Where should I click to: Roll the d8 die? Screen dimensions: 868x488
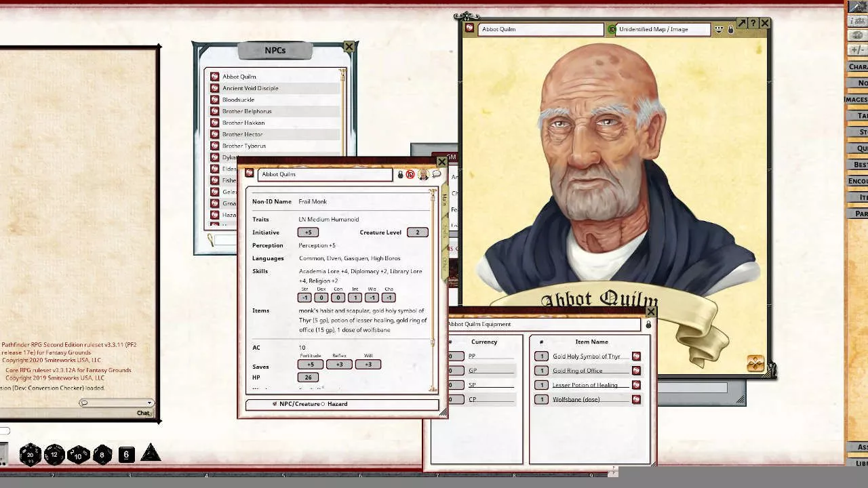pyautogui.click(x=102, y=455)
